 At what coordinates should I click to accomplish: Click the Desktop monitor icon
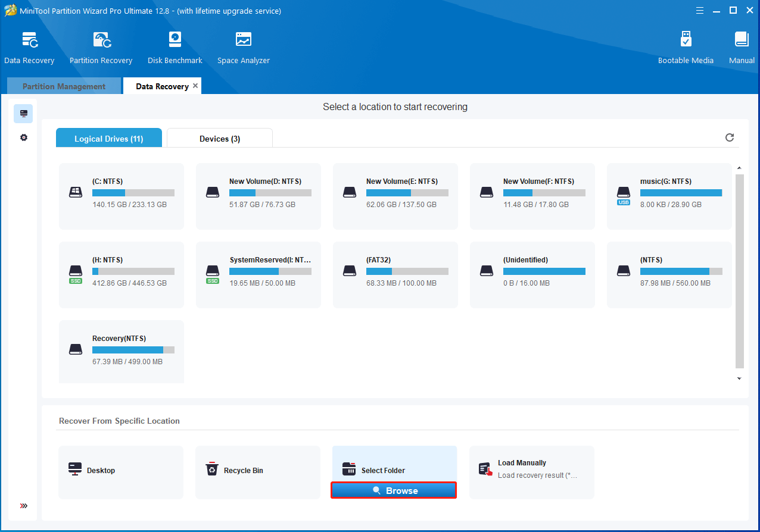pos(75,469)
